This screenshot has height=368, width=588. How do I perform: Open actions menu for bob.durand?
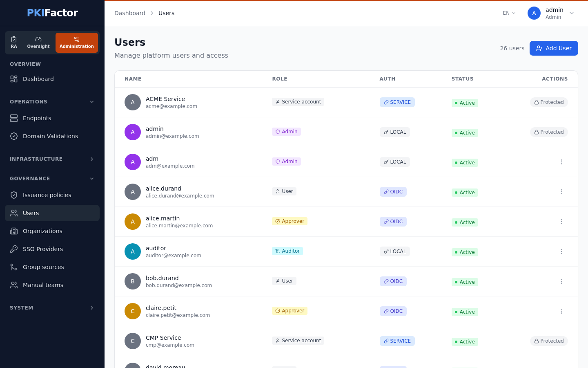(561, 281)
